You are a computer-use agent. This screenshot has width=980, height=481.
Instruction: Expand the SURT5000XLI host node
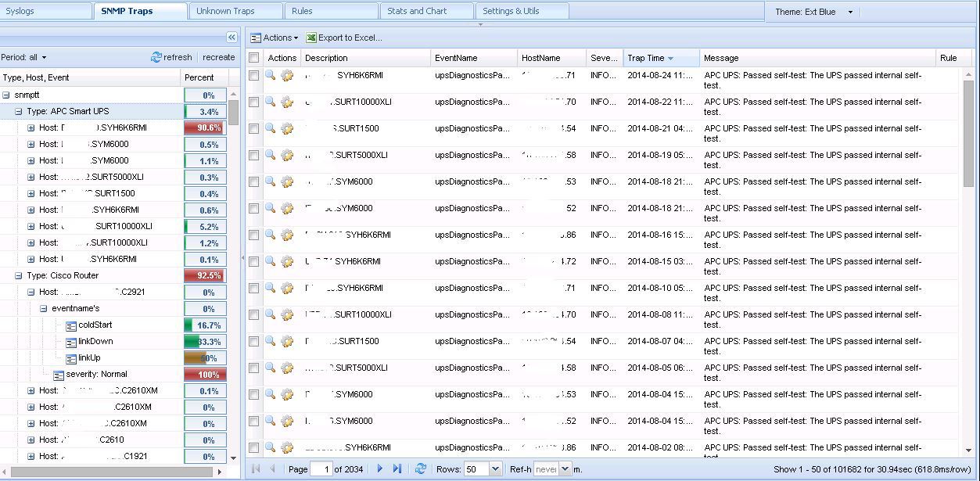click(31, 178)
